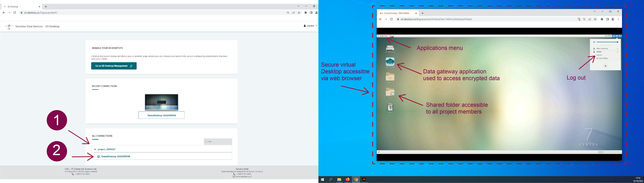Viewport: 644px width, 183px height.
Task: Open File Explorer from the taskbar
Action: (x=339, y=180)
